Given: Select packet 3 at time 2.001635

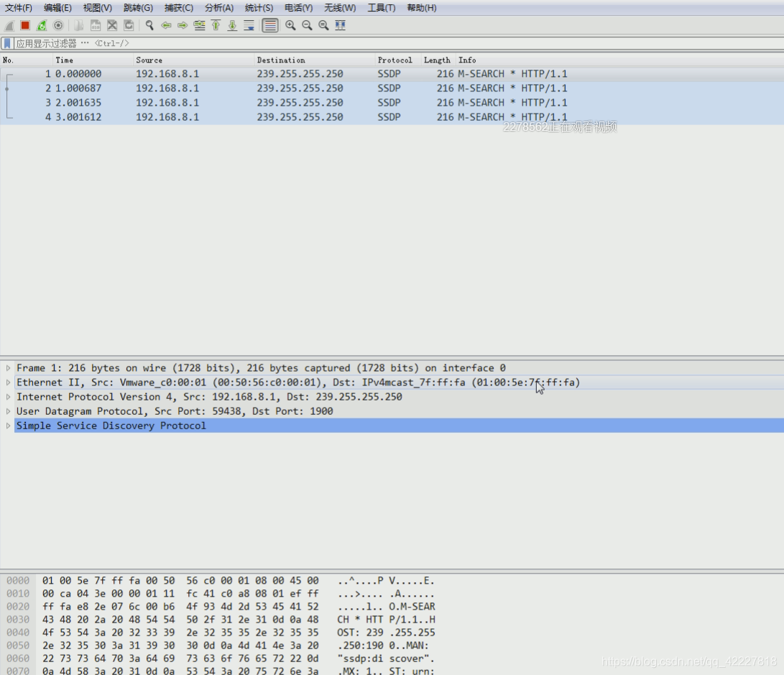Looking at the screenshot, I should 392,103.
